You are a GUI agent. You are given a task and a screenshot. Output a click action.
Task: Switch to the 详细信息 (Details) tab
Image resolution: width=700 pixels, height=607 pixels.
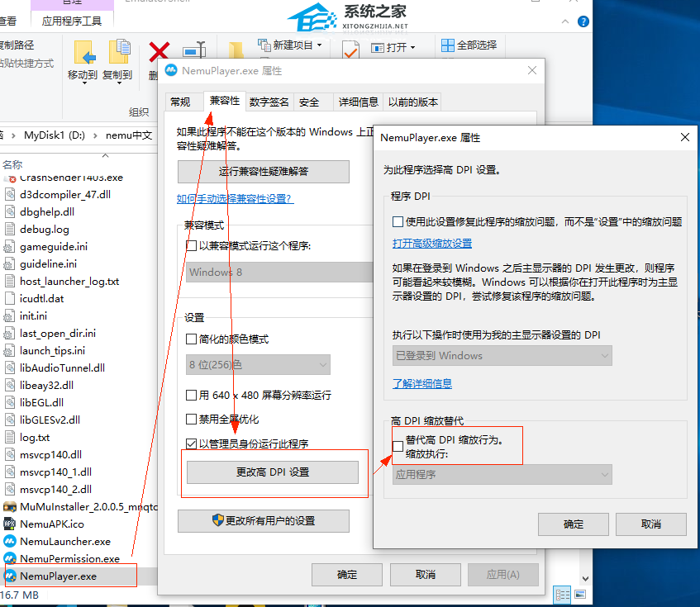358,102
